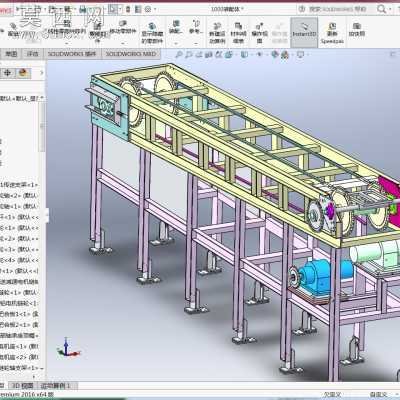
Task: Open dropdown under Assembly Features
Action: coord(176,43)
